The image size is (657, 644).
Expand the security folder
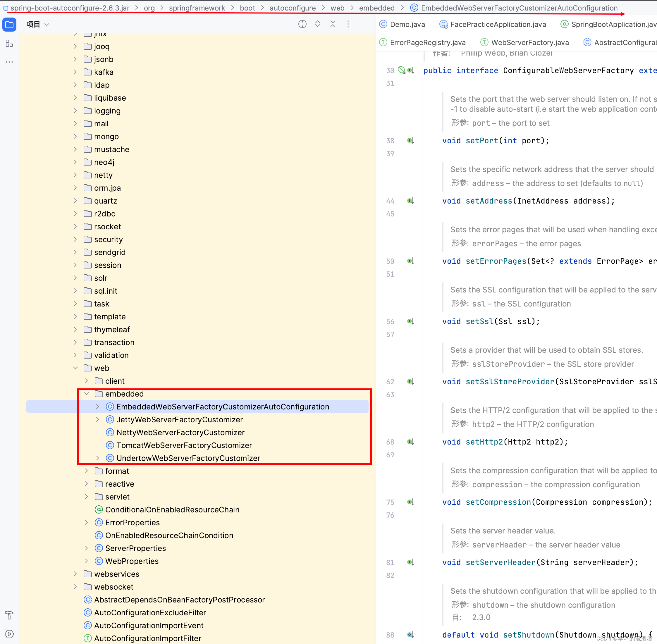point(75,239)
